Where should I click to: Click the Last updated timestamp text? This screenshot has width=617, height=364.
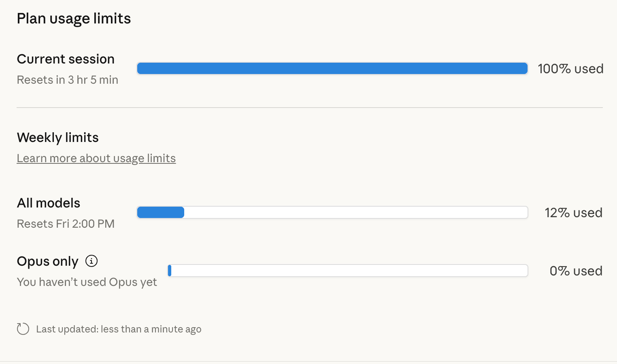pos(119,329)
